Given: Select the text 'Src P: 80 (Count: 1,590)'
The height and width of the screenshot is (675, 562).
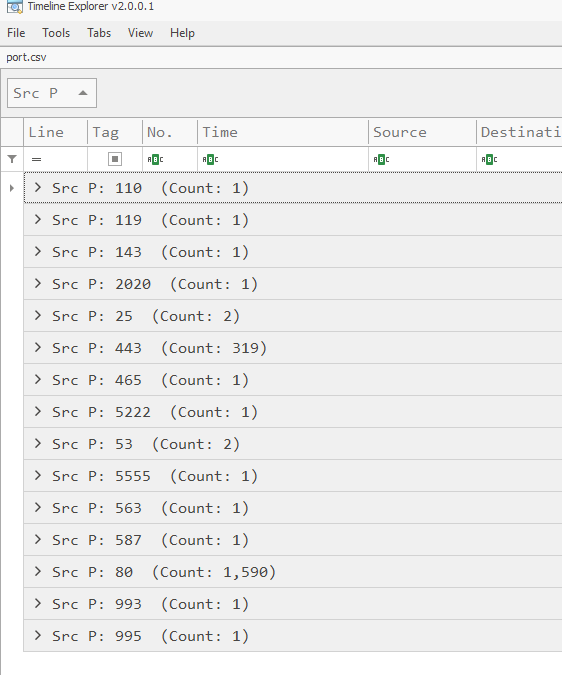Looking at the screenshot, I should 164,572.
